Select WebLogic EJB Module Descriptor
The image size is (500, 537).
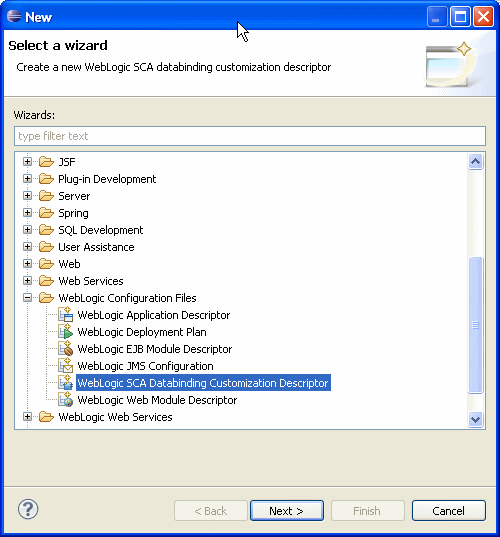click(x=155, y=349)
